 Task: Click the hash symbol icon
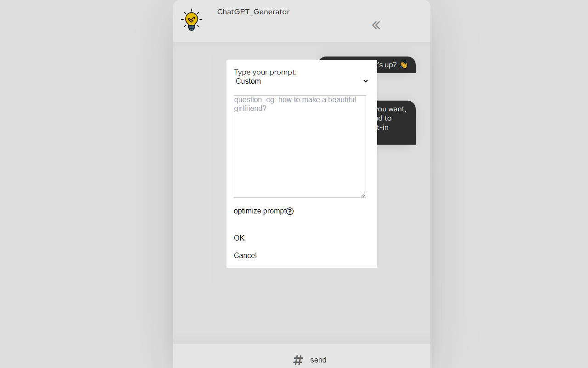coord(298,360)
